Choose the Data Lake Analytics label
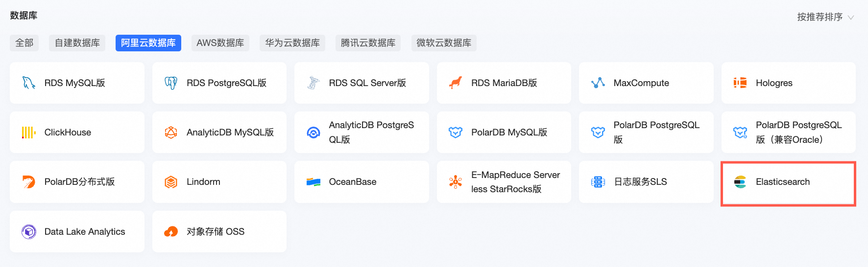 (85, 232)
